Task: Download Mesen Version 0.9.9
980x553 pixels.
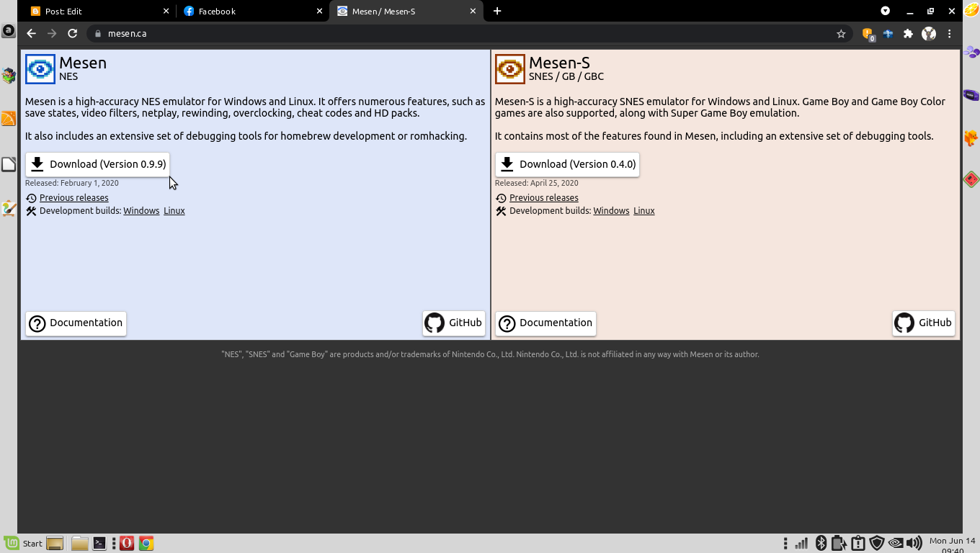Action: [x=97, y=164]
